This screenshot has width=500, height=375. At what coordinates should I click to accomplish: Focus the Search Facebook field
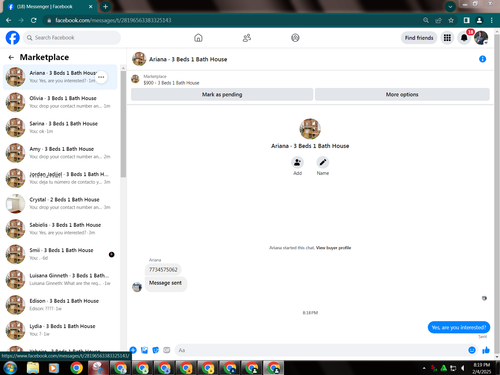(72, 38)
